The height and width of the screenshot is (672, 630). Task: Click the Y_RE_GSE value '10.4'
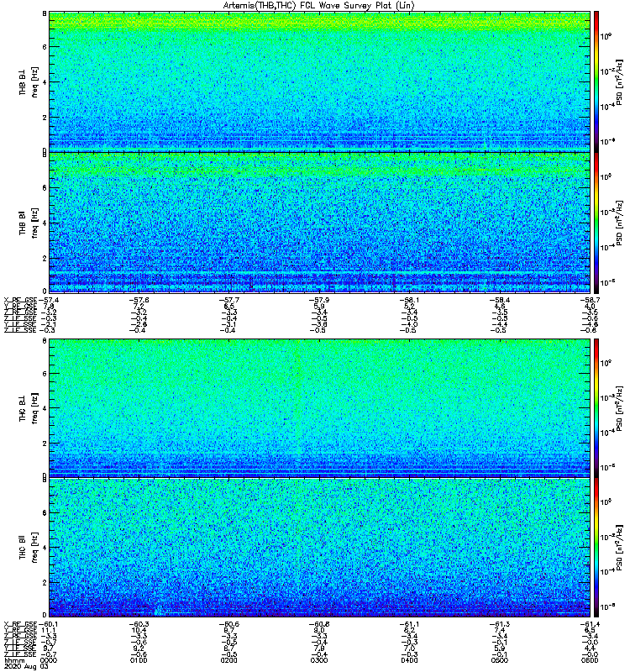tap(139, 631)
